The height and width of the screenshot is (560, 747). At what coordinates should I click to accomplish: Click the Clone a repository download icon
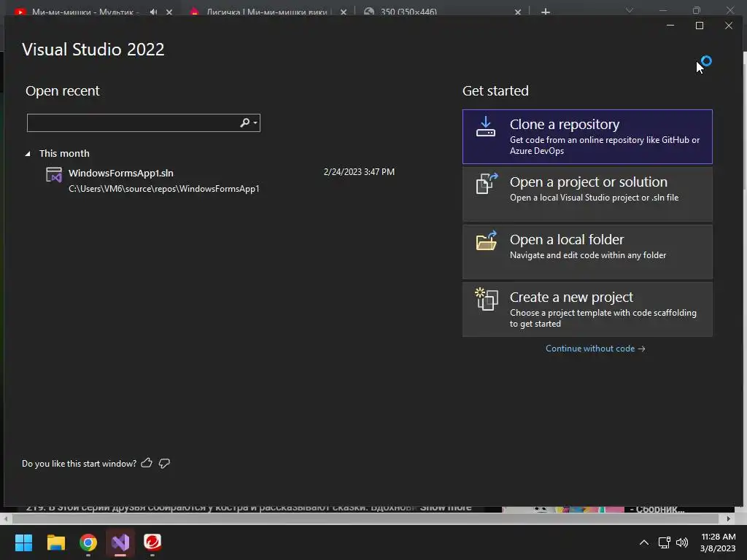pyautogui.click(x=485, y=127)
